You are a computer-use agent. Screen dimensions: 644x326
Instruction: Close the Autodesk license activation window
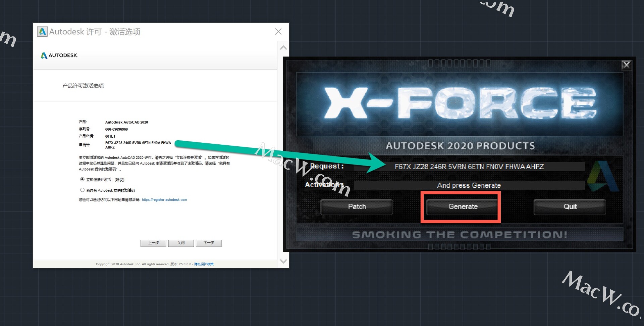point(278,32)
